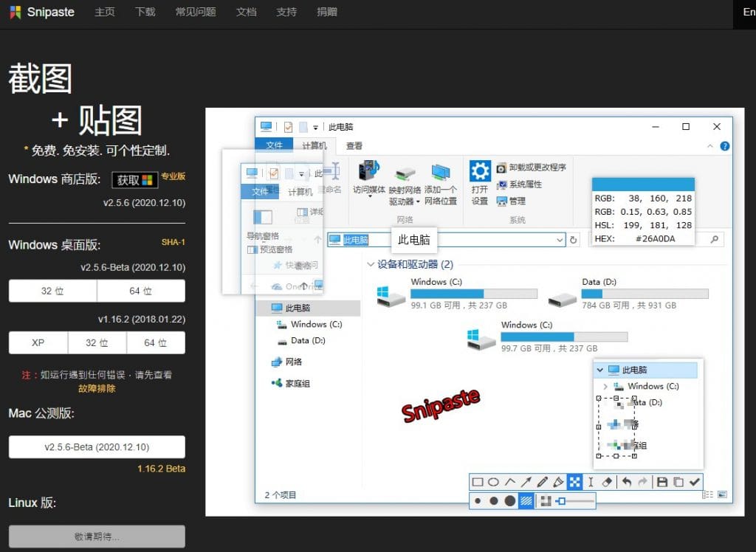
Task: Open the address bar history dropdown
Action: 560,240
